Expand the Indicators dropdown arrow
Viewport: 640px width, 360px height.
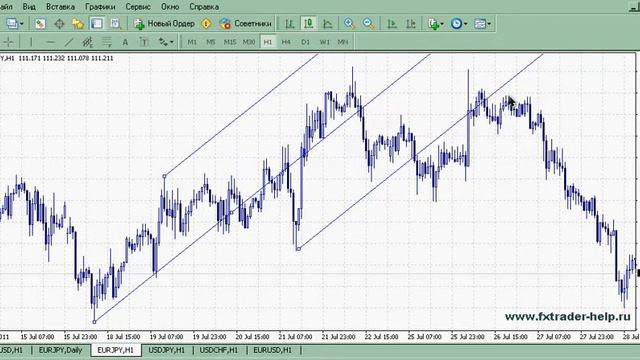tap(442, 24)
